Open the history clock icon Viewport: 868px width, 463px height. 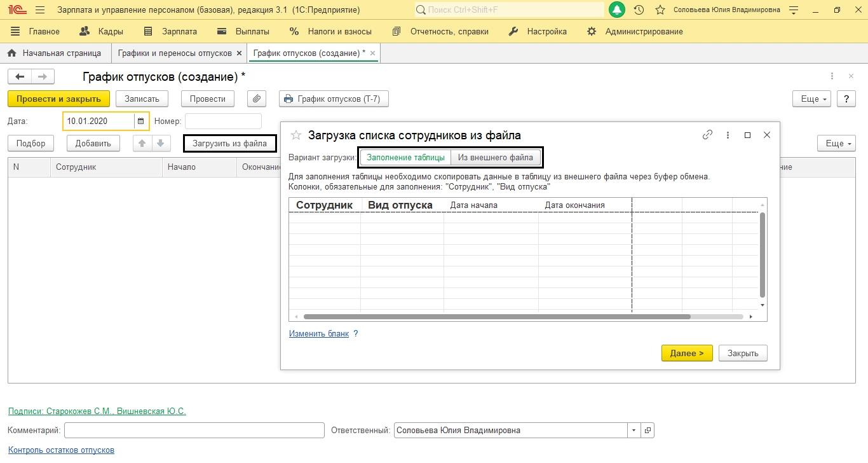[x=639, y=10]
